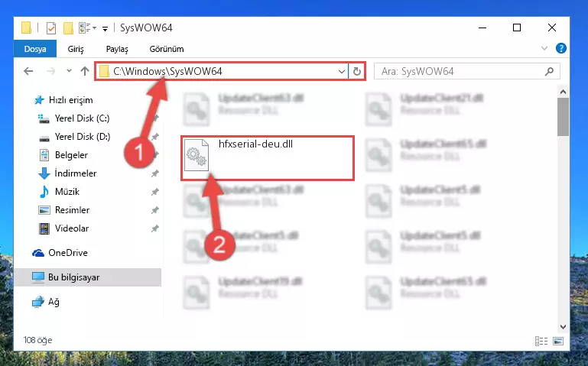The image size is (588, 366).
Task: Click the pin icon next to Müzik
Action: coord(154,192)
